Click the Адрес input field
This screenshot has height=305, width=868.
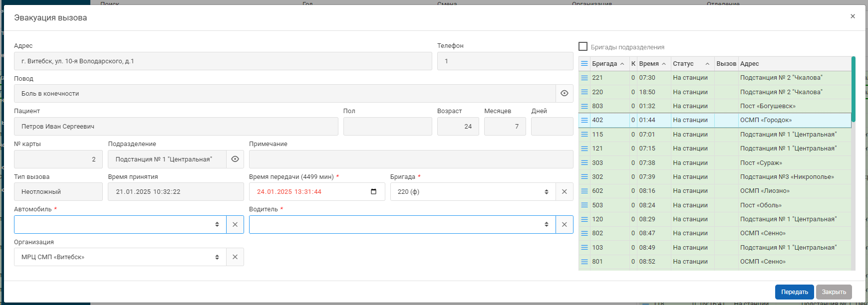pos(223,61)
